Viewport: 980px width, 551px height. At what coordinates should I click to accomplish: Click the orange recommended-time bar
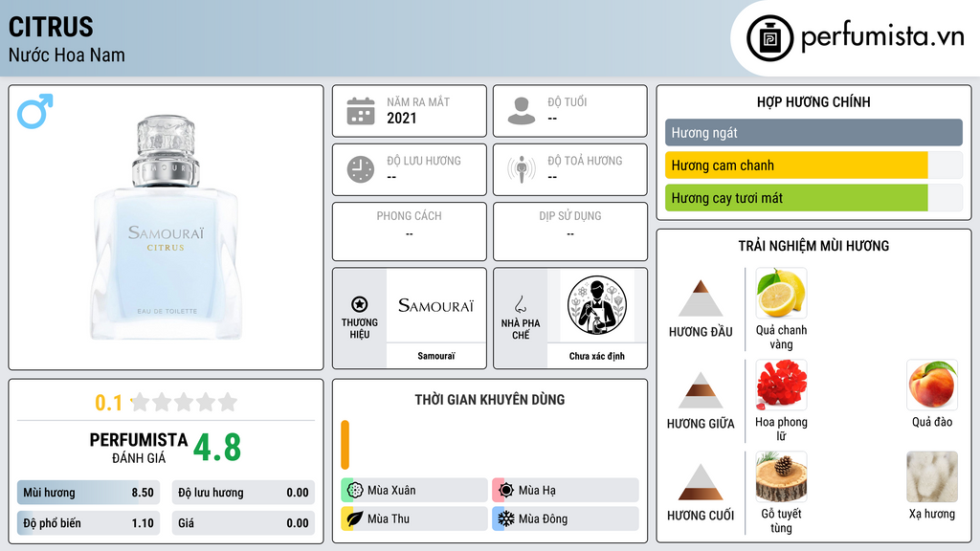coord(345,445)
